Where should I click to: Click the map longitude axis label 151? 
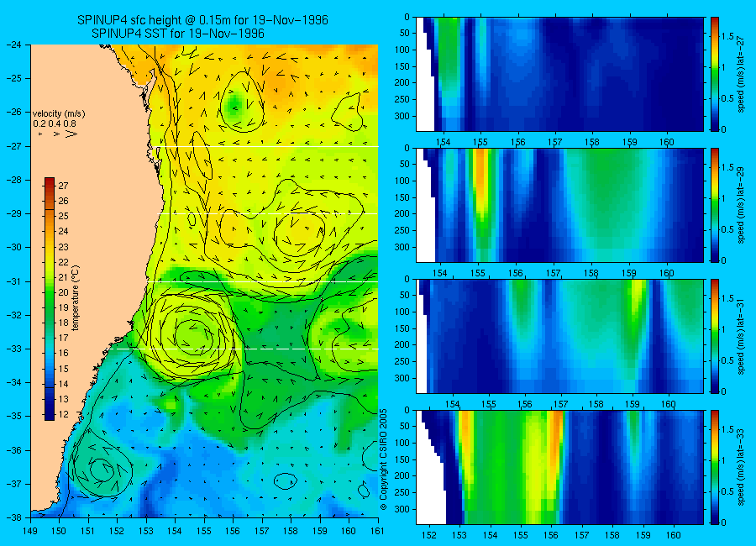coord(88,531)
